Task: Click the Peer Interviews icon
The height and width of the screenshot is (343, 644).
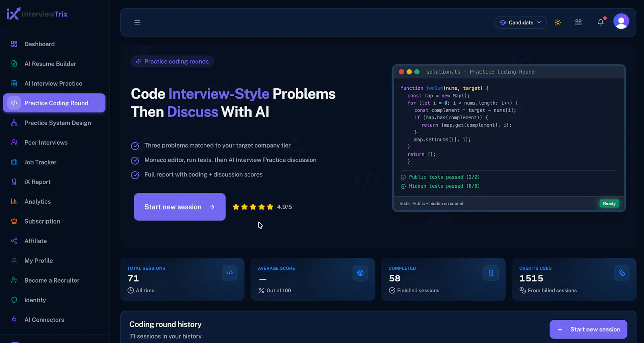Action: tap(14, 142)
